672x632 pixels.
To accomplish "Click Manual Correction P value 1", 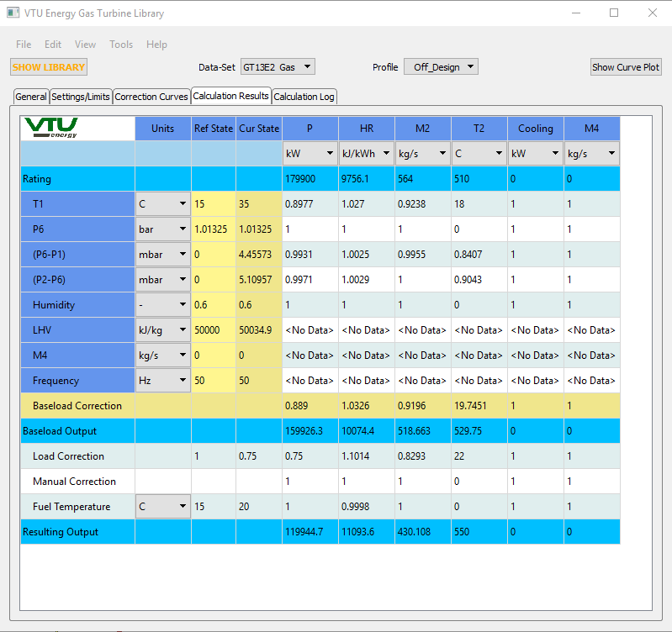I will (310, 482).
